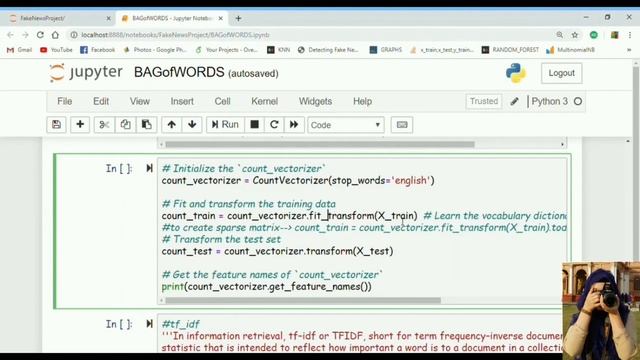This screenshot has width=640, height=360.
Task: Click the kernel idle circle indicator
Action: point(578,101)
